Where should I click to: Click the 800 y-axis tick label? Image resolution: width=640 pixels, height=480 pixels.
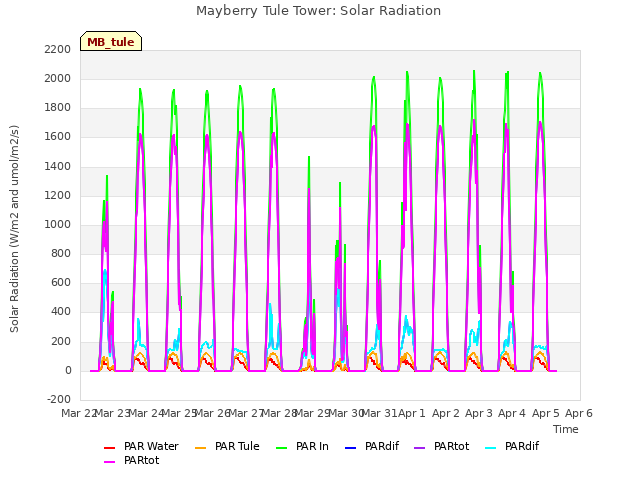(x=61, y=253)
